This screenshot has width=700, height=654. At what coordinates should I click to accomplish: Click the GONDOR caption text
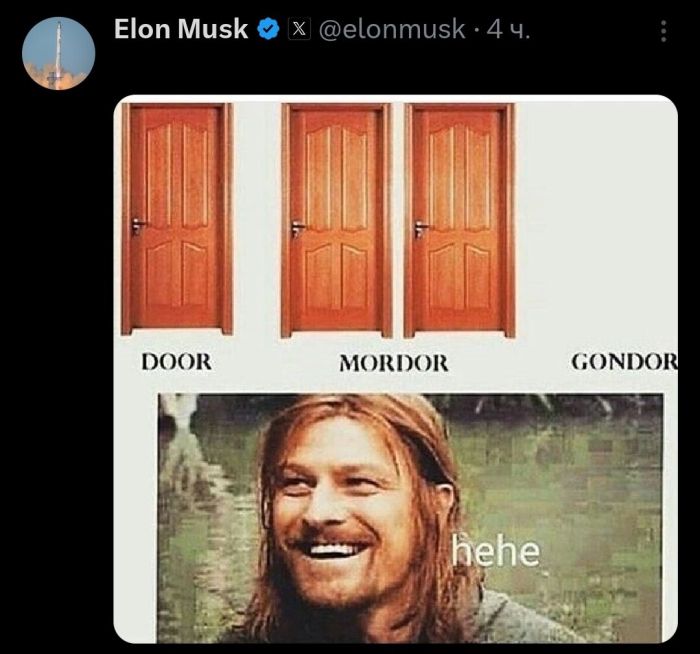[624, 362]
